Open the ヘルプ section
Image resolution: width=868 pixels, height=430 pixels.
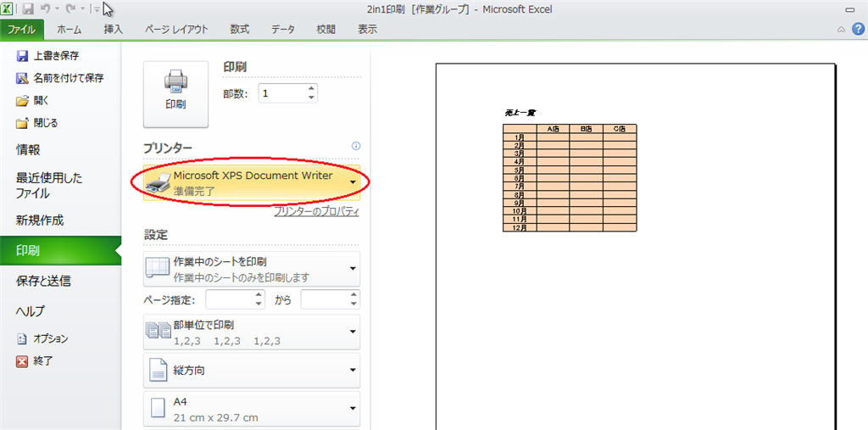30,311
